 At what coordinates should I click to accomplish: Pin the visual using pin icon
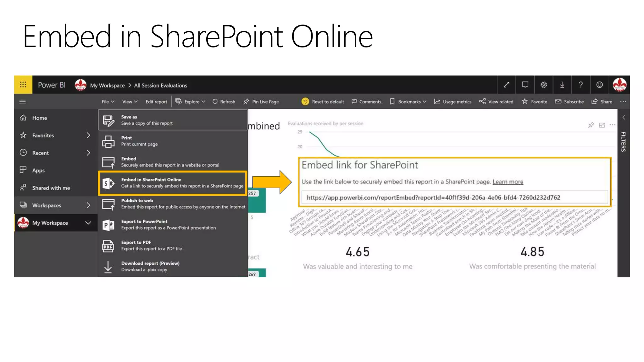[591, 125]
